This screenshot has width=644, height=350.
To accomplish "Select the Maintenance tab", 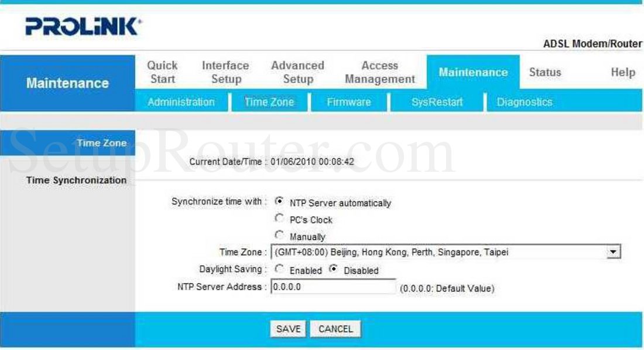I will 473,72.
